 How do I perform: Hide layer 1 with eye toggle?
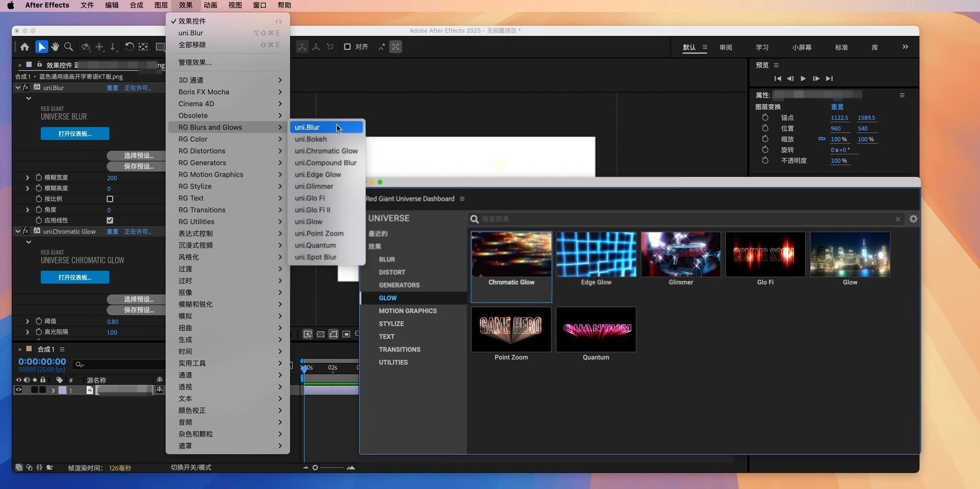19,390
